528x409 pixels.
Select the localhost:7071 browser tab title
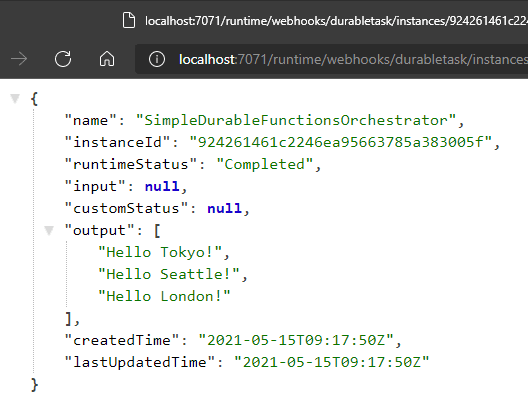336,21
